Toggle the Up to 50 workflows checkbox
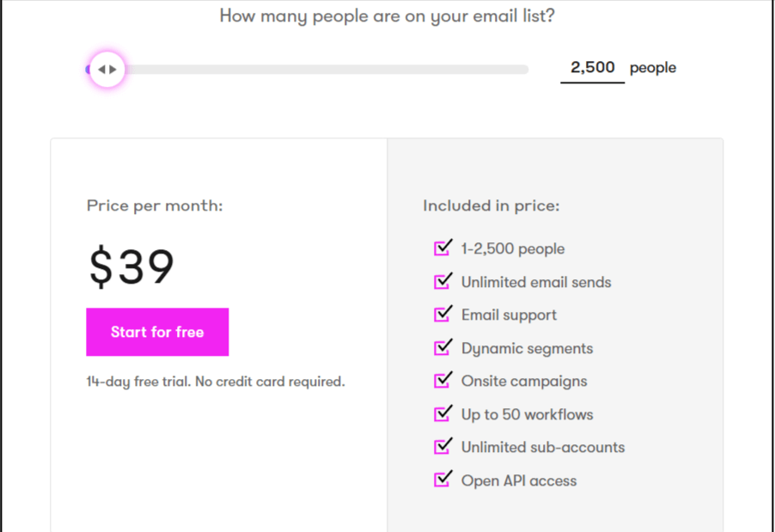 442,413
